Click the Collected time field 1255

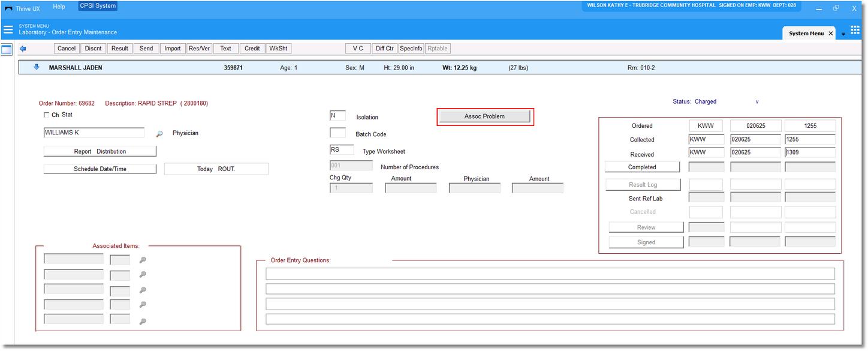(x=810, y=139)
